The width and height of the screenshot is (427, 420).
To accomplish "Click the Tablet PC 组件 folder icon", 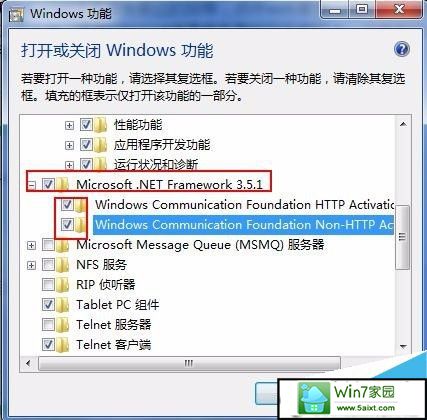I will tap(63, 305).
